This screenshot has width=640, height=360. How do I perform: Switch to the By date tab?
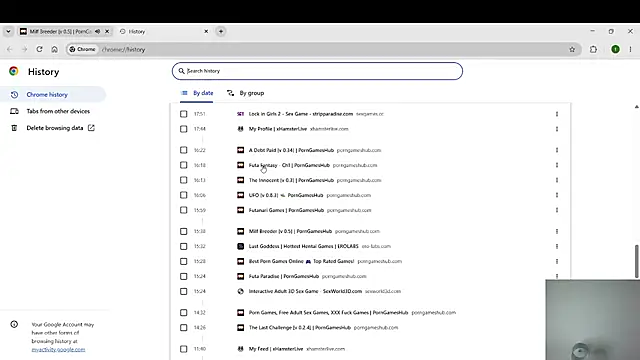[x=197, y=93]
